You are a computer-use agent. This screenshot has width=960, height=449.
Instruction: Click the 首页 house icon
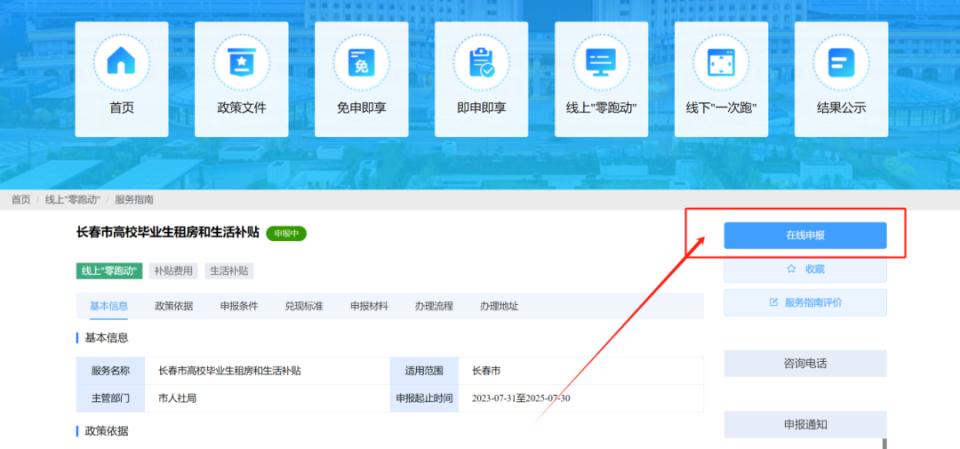point(121,63)
